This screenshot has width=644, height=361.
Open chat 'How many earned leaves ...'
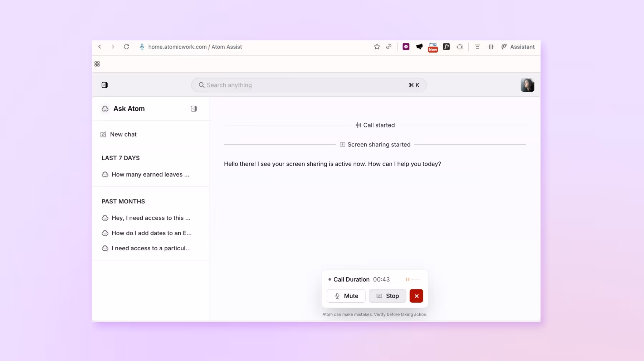click(x=146, y=174)
